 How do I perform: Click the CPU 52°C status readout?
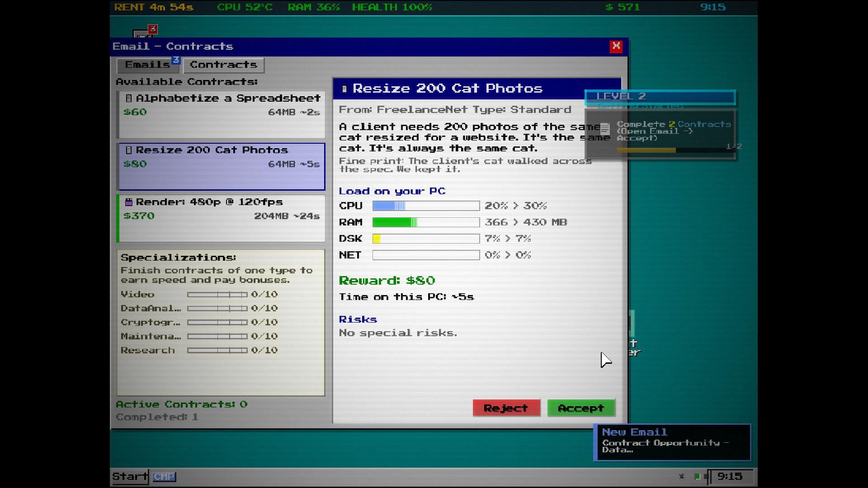245,7
